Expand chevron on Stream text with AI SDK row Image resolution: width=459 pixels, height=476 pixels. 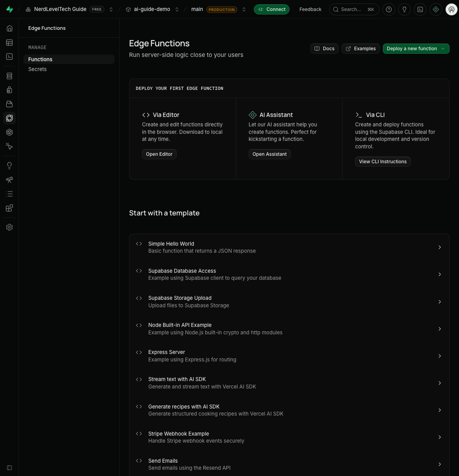(x=440, y=383)
